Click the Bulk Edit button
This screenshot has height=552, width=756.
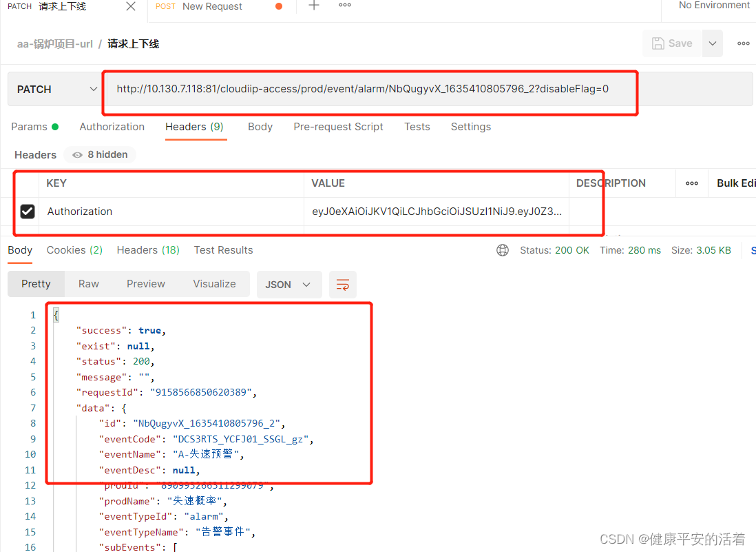[x=736, y=183]
